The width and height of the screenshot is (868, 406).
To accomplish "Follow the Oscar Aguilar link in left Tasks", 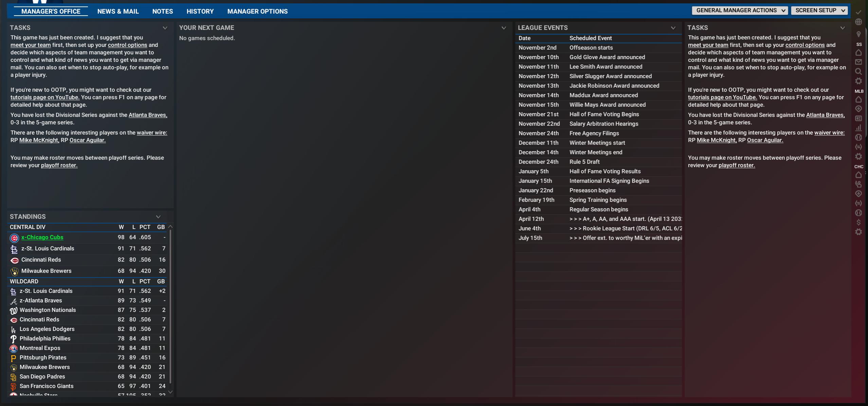I will click(x=87, y=140).
